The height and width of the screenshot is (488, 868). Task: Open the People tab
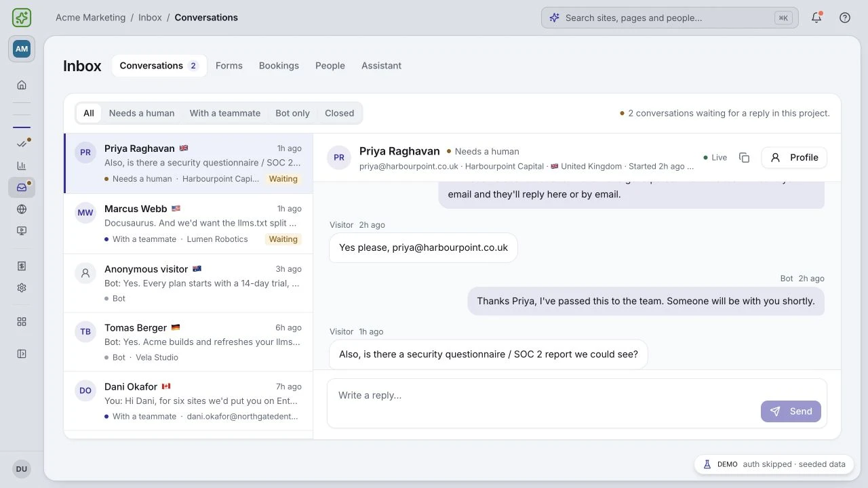pyautogui.click(x=330, y=66)
